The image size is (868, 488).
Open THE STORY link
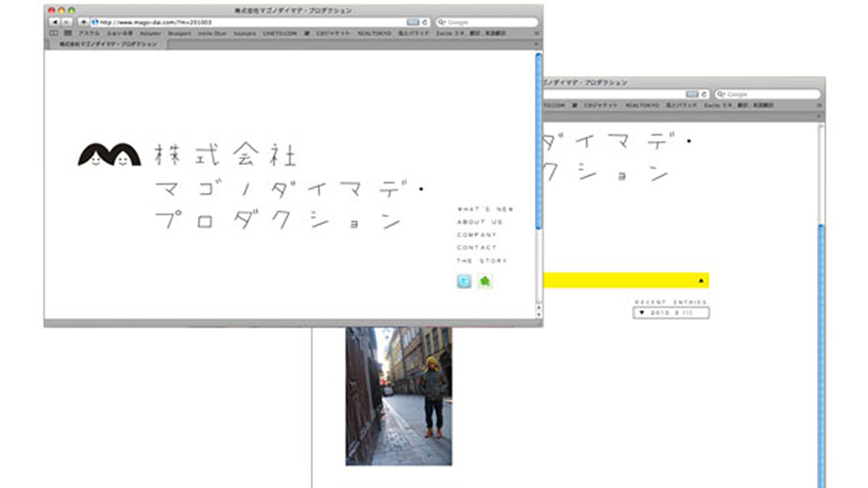coord(482,260)
